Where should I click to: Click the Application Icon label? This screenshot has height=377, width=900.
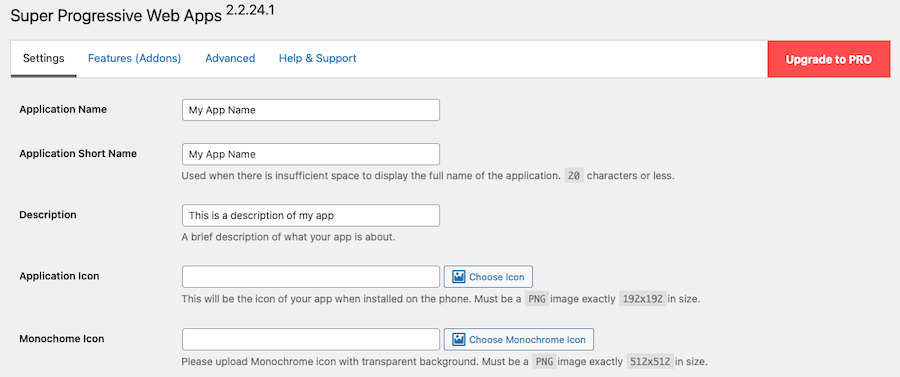pos(59,276)
